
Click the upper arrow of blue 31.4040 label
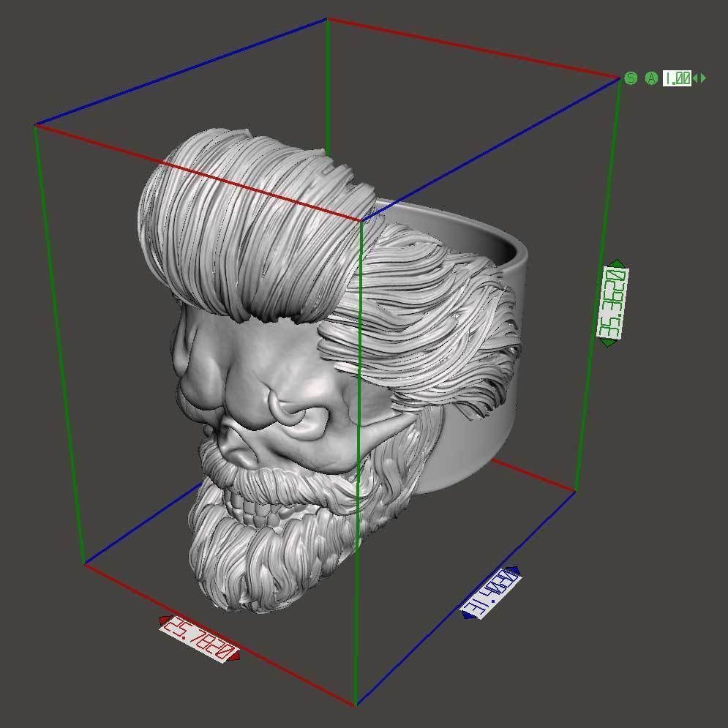pyautogui.click(x=513, y=571)
